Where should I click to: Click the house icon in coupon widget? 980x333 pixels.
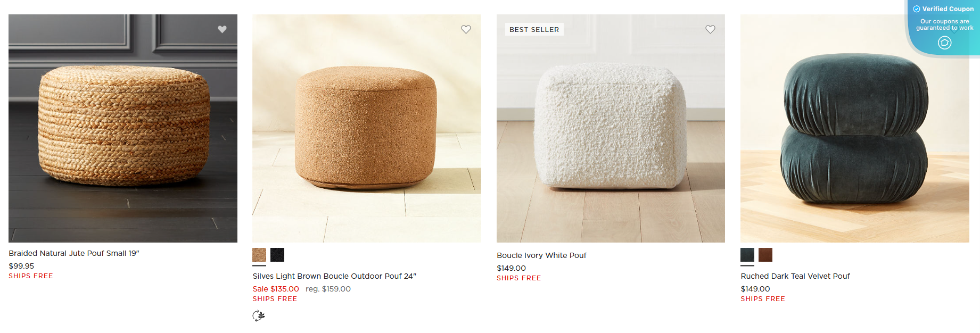(x=944, y=43)
